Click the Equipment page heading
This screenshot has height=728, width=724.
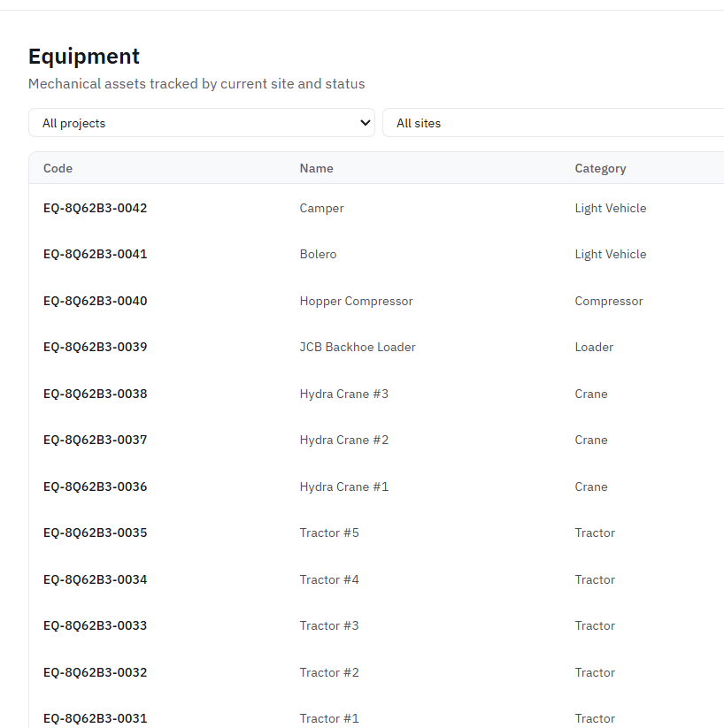click(x=84, y=57)
